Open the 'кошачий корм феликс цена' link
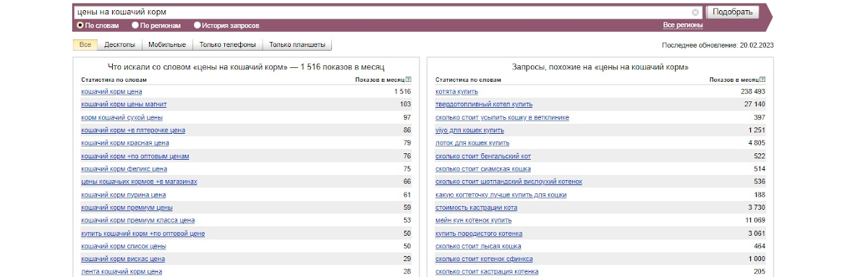The image size is (868, 277). tap(124, 169)
